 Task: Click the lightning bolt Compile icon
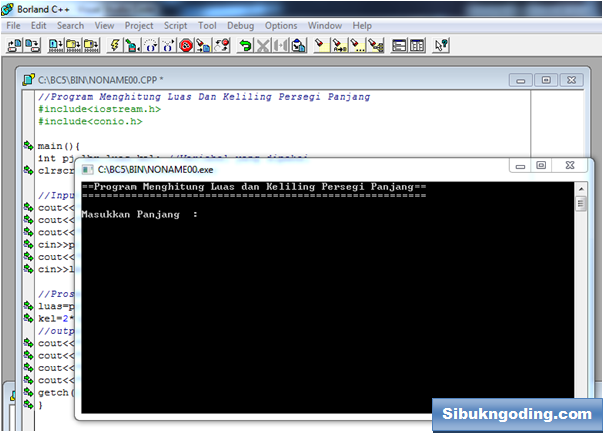pyautogui.click(x=115, y=45)
